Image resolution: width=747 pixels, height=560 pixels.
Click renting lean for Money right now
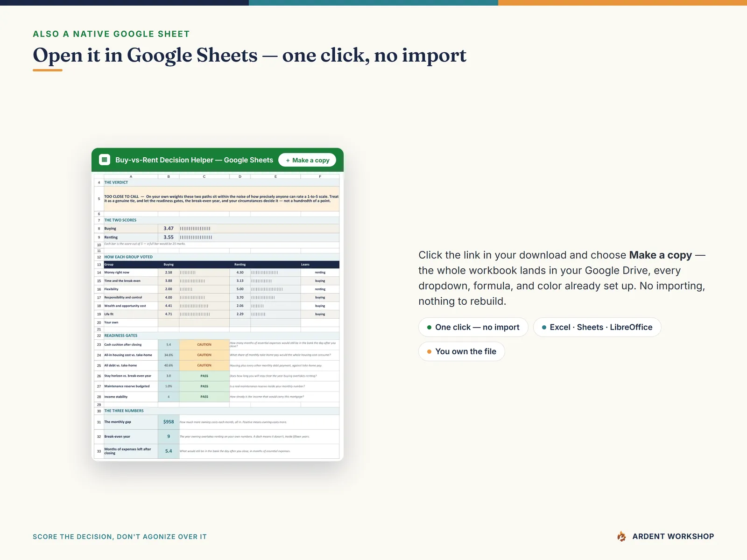click(x=320, y=273)
